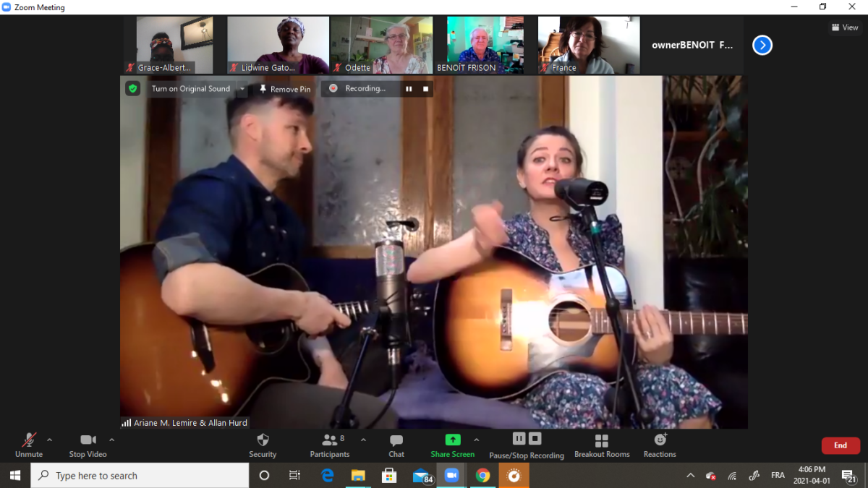
Task: Open Microsoft Store from taskbar
Action: [389, 476]
